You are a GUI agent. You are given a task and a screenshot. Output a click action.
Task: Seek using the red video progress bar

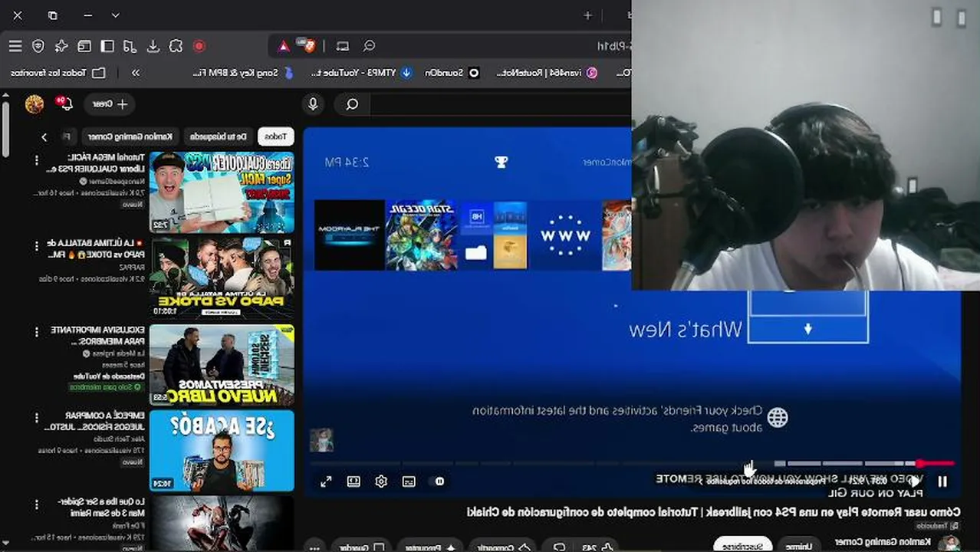935,463
